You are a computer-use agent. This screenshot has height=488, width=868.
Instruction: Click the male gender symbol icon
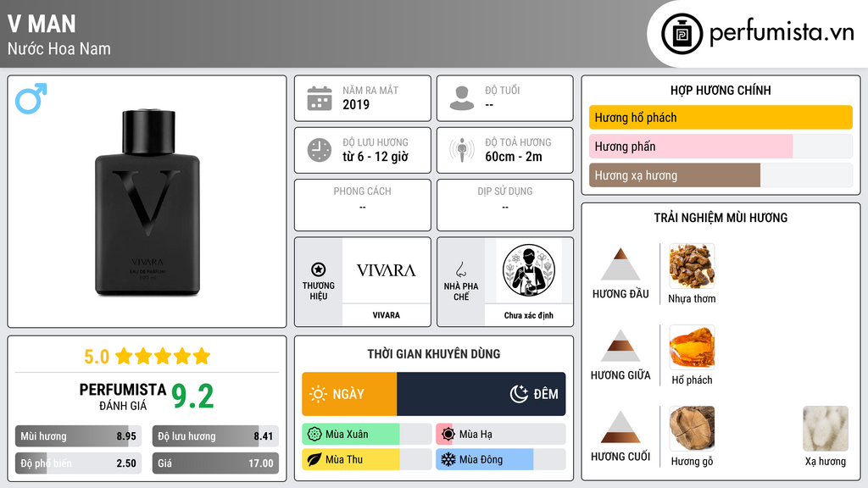tap(31, 98)
